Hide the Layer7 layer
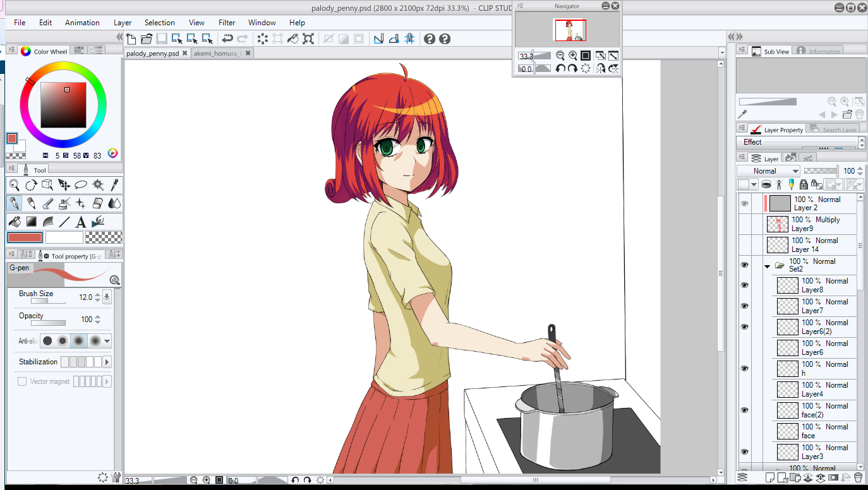 (744, 306)
